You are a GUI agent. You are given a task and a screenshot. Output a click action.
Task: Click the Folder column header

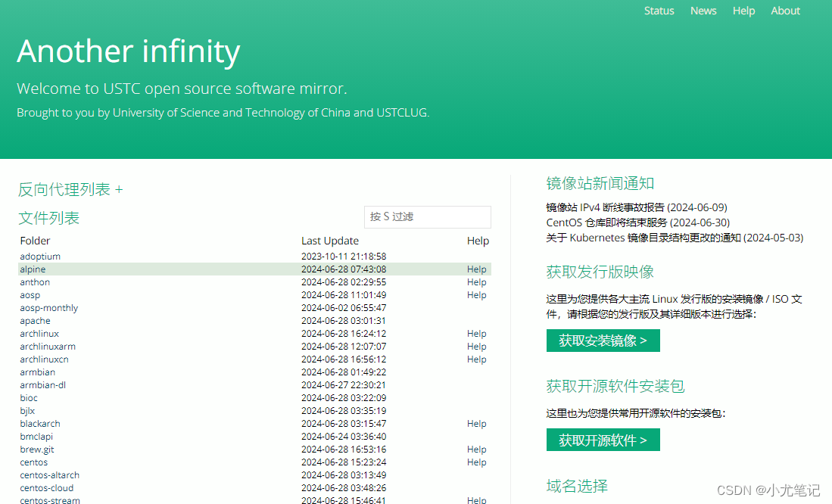(35, 241)
